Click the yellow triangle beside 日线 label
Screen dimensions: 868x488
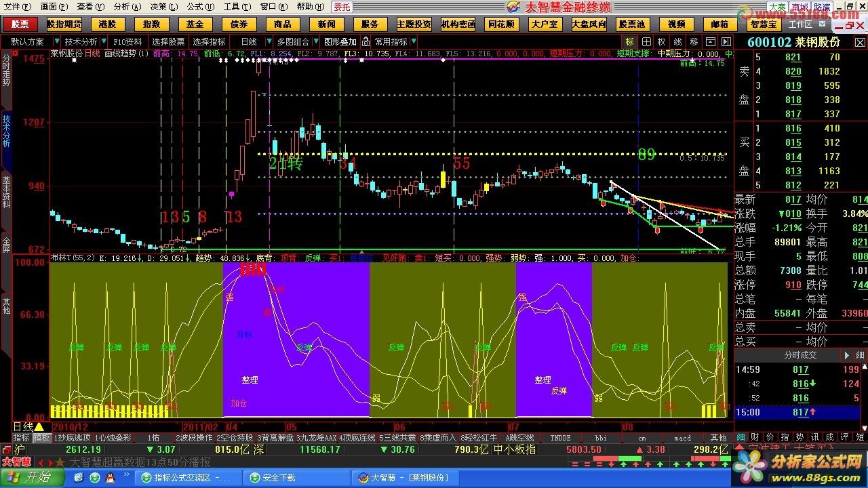[39, 426]
